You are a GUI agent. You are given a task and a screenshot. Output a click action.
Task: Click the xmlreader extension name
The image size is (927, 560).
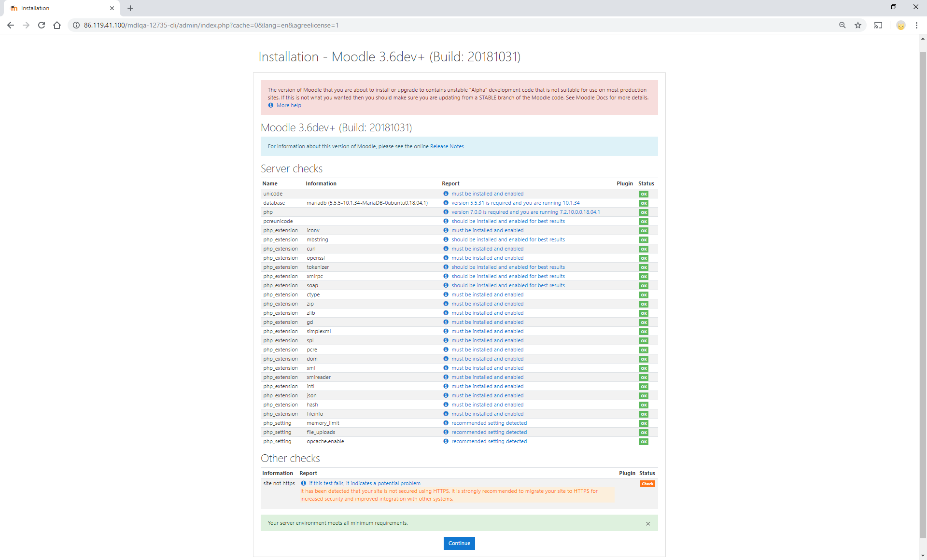[x=319, y=377]
